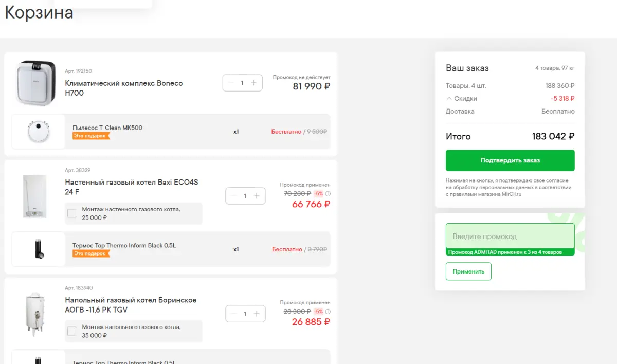Increase quantity of Боринское АОГВ котел

point(257,314)
